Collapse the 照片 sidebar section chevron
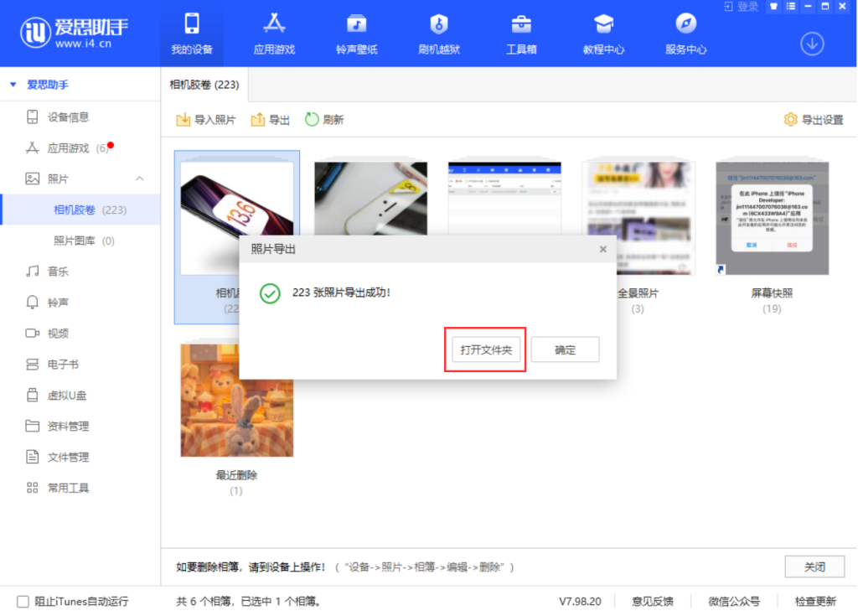858x616 pixels. coord(140,179)
